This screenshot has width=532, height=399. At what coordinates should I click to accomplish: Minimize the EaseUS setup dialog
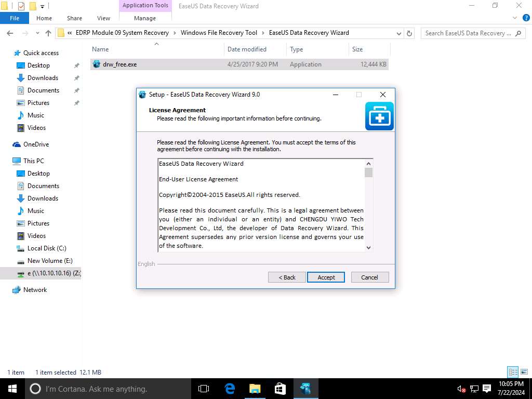click(x=336, y=95)
